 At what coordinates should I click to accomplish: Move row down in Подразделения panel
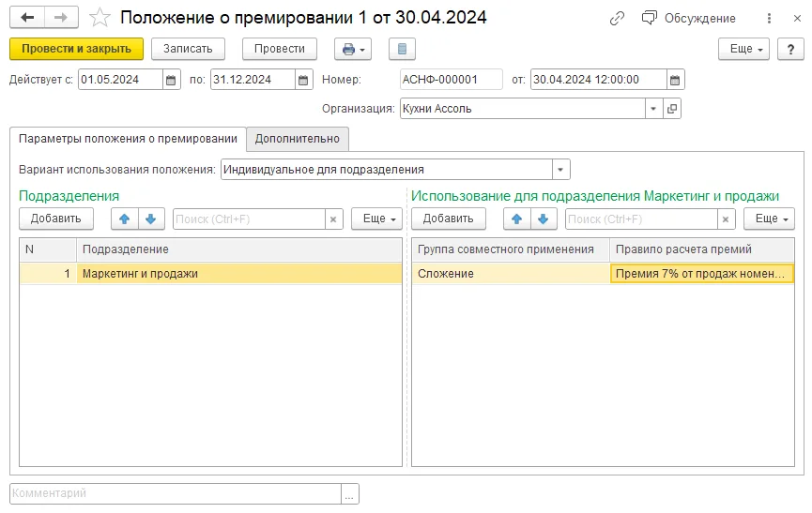tap(151, 219)
